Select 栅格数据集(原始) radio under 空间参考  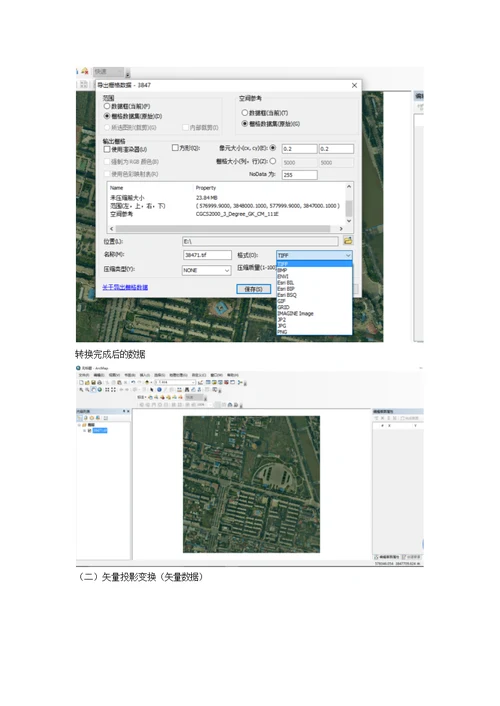[x=245, y=123]
